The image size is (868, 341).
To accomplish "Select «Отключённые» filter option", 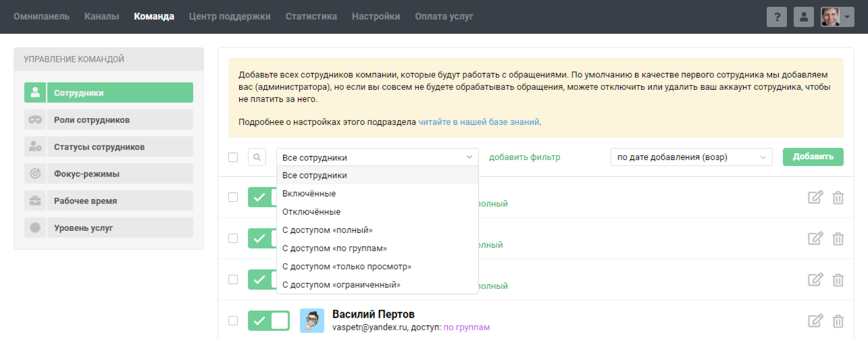I will tap(312, 212).
